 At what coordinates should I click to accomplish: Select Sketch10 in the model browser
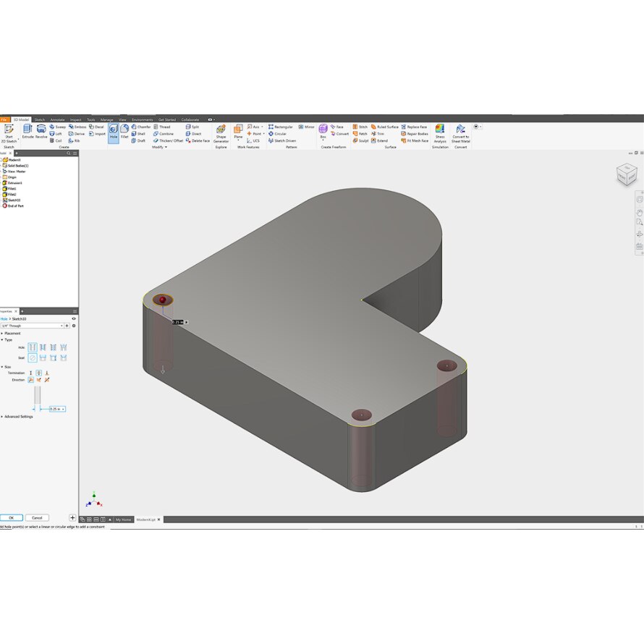click(12, 200)
